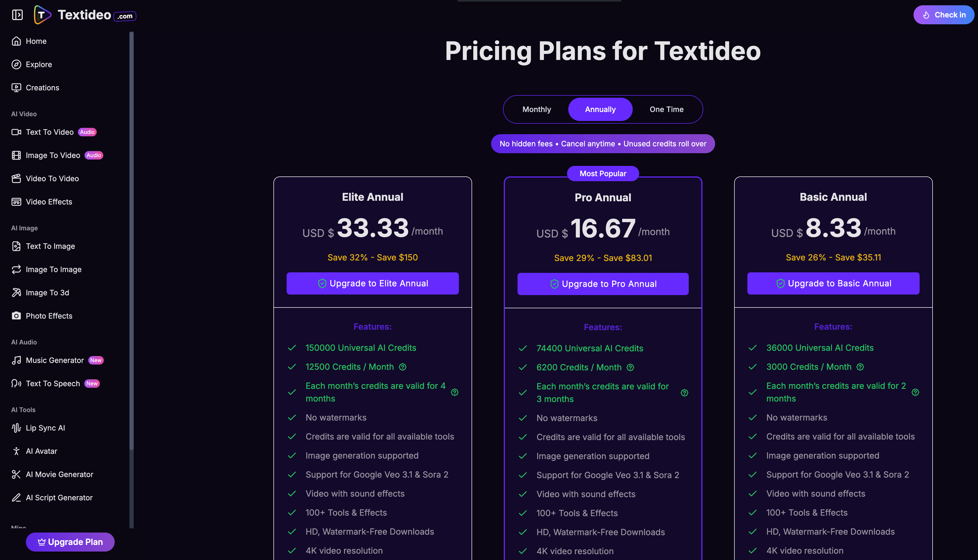The width and height of the screenshot is (978, 560).
Task: Click the AI Movie Generator scissors icon
Action: [x=16, y=475]
